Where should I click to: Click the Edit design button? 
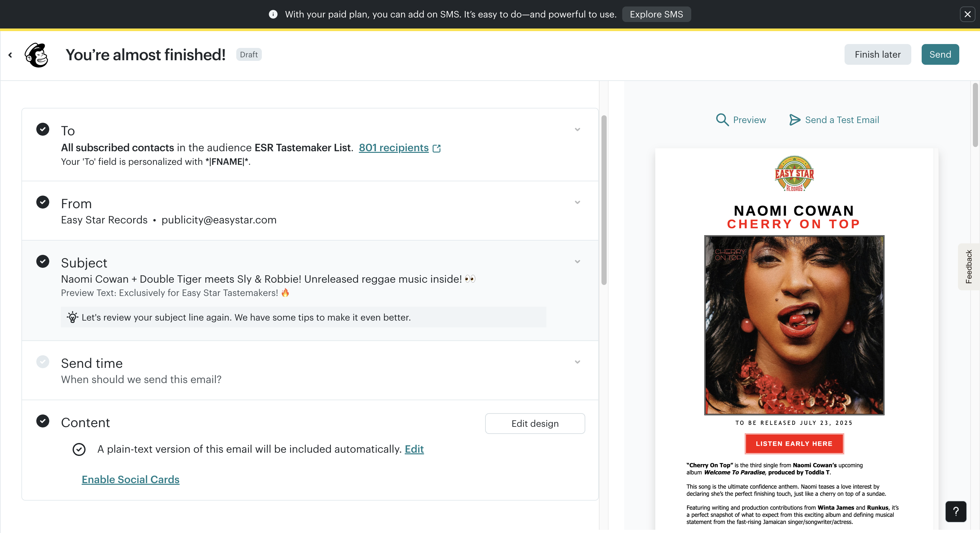pos(535,424)
